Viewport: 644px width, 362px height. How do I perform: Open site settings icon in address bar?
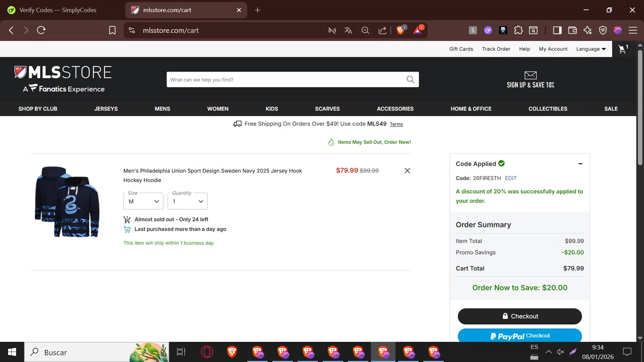click(132, 30)
